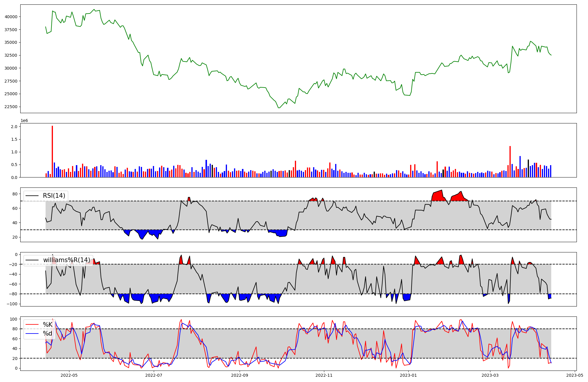Click the 2.0 volume axis tick label
Viewport: 588px width, 382px height.
15,127
